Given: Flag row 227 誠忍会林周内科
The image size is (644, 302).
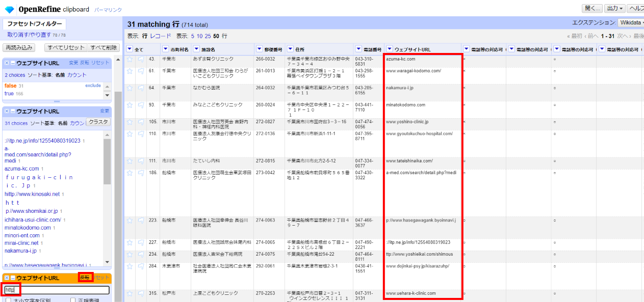Looking at the screenshot, I should [x=141, y=242].
